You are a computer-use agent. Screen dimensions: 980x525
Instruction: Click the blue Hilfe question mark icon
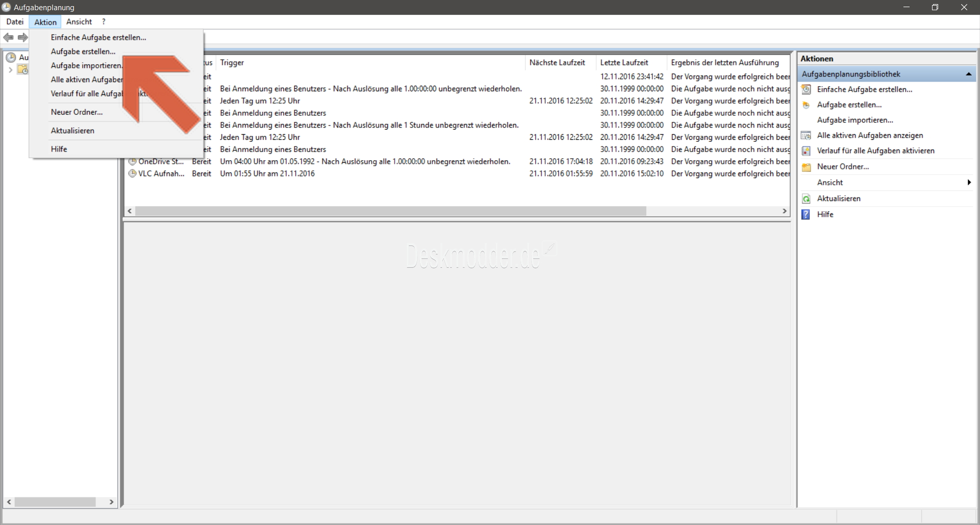[806, 215]
